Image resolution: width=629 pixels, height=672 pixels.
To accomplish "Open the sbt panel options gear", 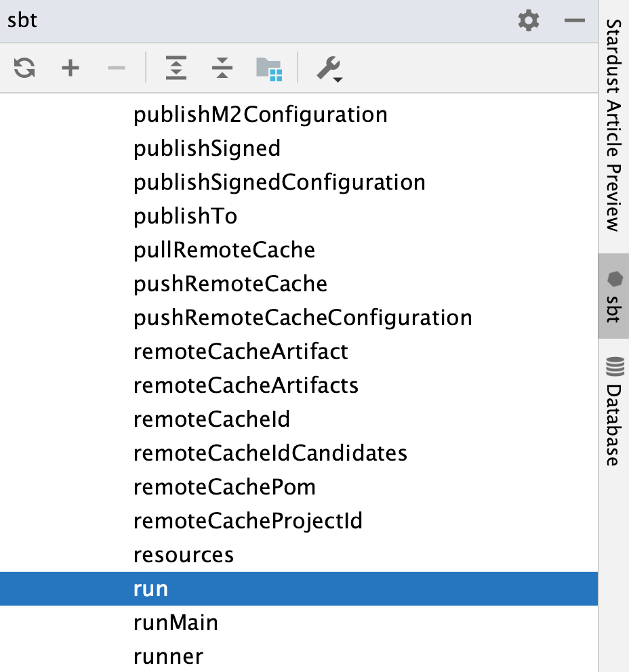I will [528, 20].
